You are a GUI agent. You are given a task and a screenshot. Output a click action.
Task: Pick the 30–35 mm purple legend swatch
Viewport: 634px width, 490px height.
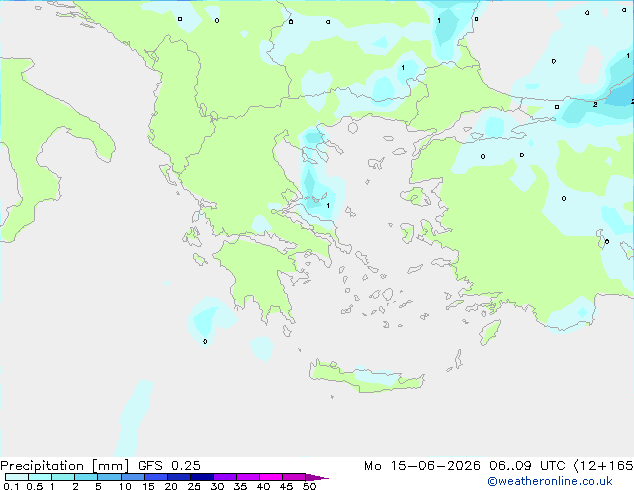(224, 477)
